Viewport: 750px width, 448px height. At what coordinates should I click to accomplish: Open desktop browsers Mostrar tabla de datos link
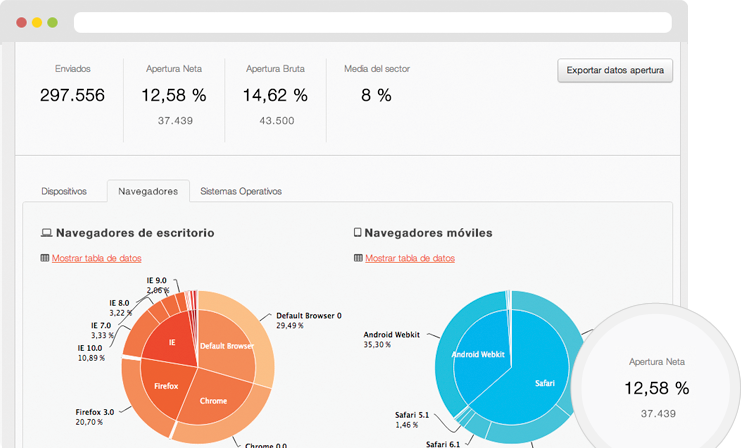point(96,258)
